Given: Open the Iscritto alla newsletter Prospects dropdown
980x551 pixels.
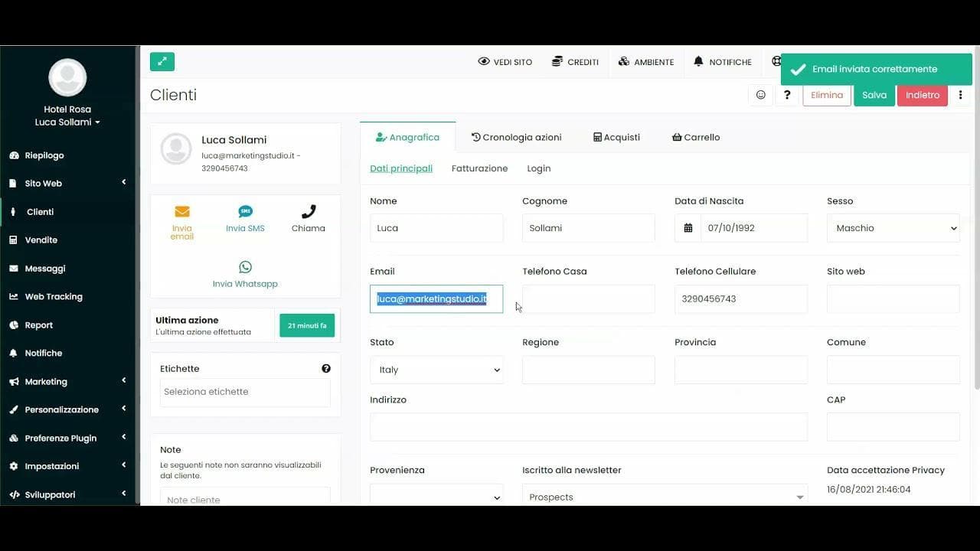Looking at the screenshot, I should tap(663, 496).
